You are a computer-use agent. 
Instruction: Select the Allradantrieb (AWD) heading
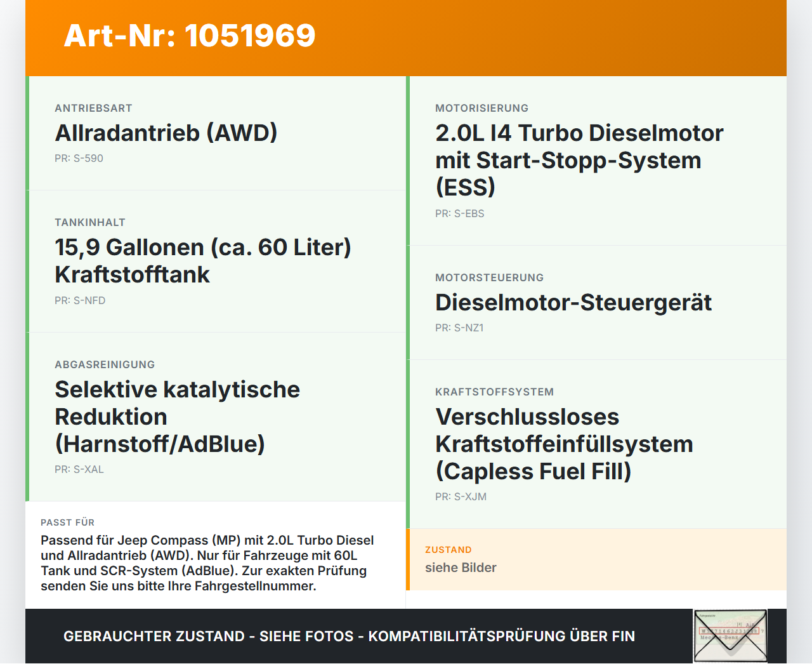click(166, 133)
